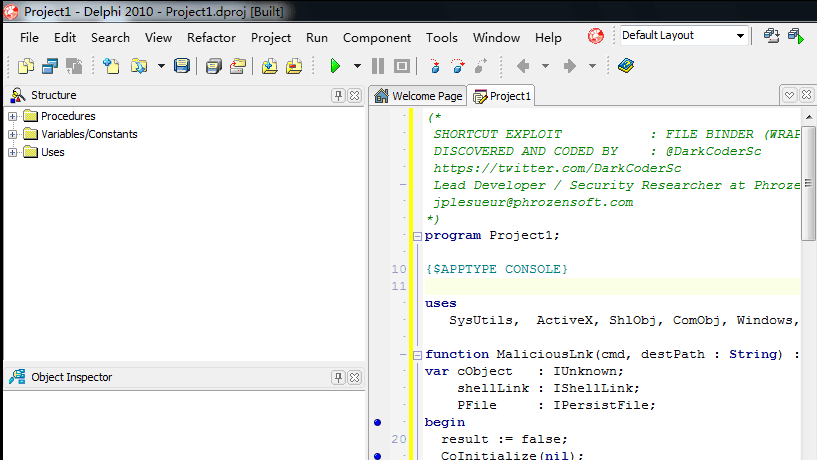Click the editor vertical scrollbar up arrow
The width and height of the screenshot is (817, 460).
[809, 117]
